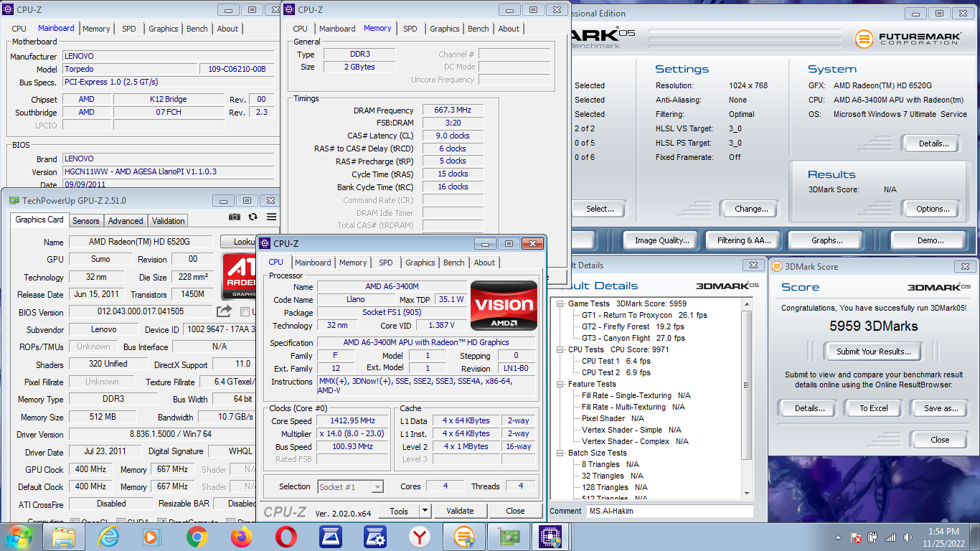Collapse the CPU Tests tree node
The height and width of the screenshot is (551, 980).
[560, 349]
